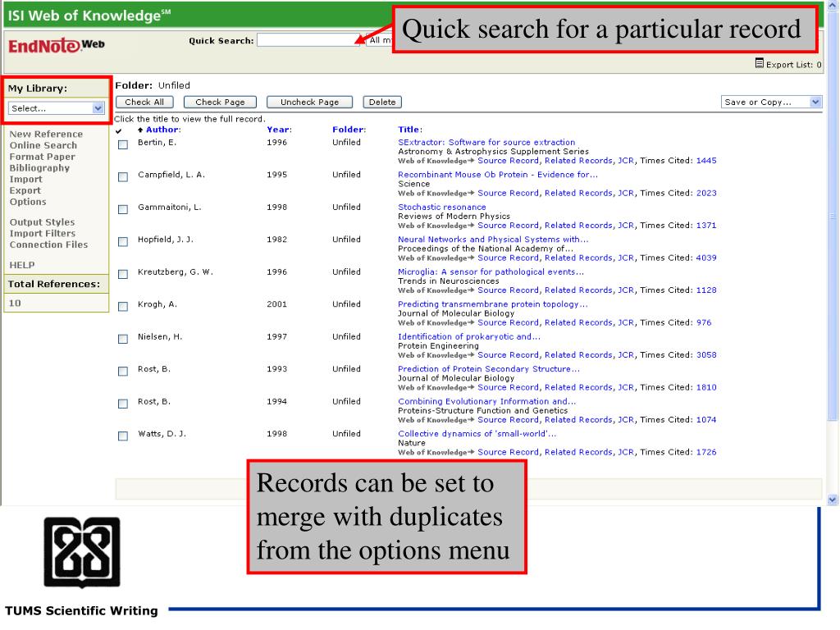Open the 'Stochastic resonance' record

click(x=442, y=208)
